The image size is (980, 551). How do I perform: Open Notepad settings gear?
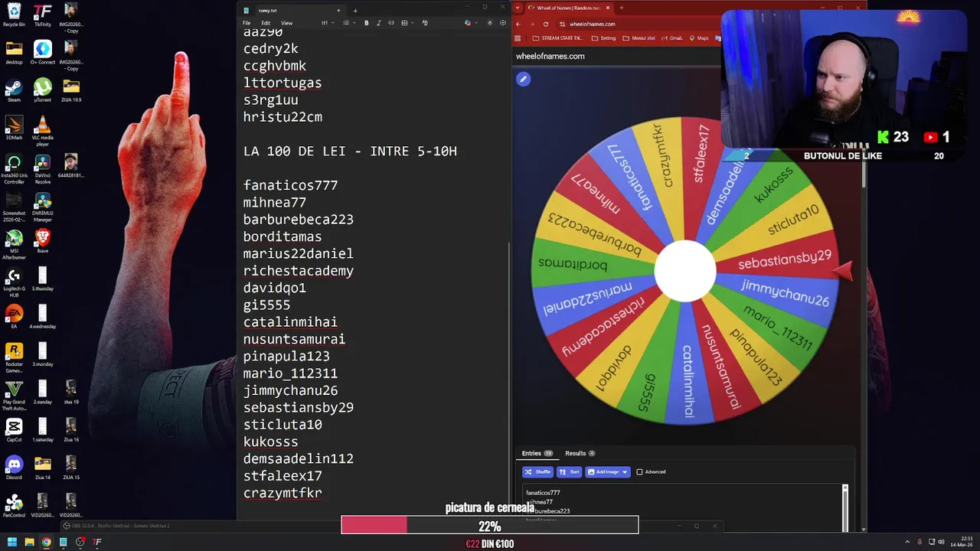tap(503, 23)
